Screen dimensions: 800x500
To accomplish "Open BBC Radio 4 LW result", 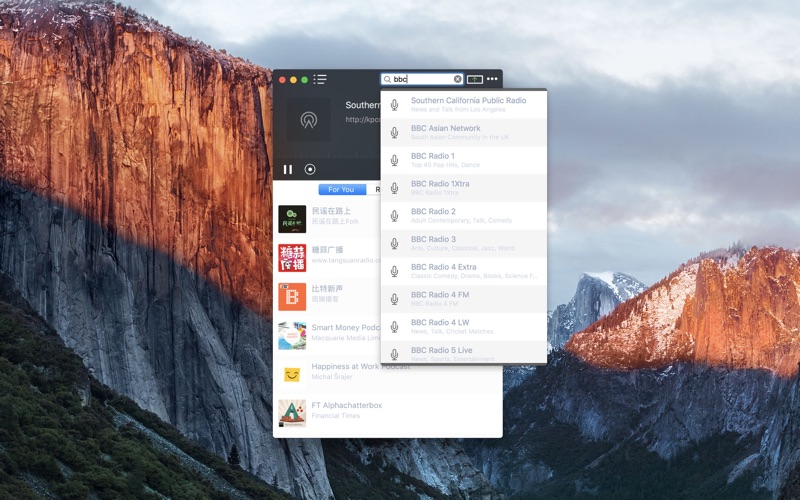I will pyautogui.click(x=464, y=327).
